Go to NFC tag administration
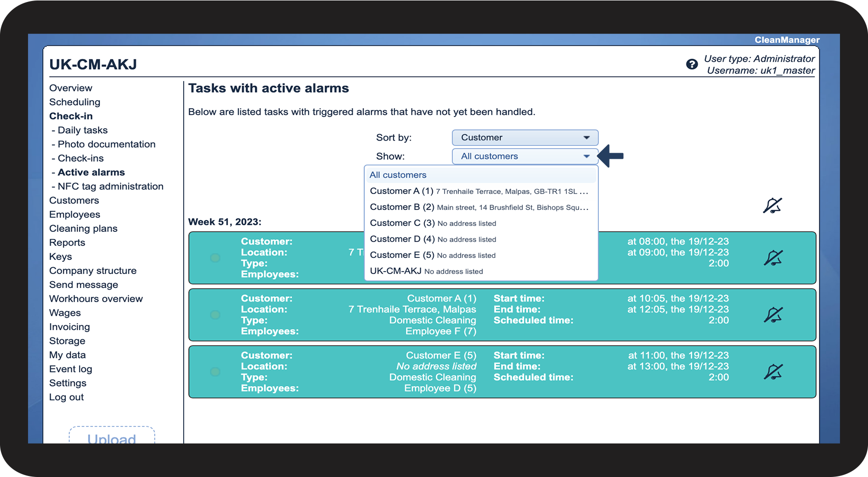This screenshot has height=477, width=868. 111,187
